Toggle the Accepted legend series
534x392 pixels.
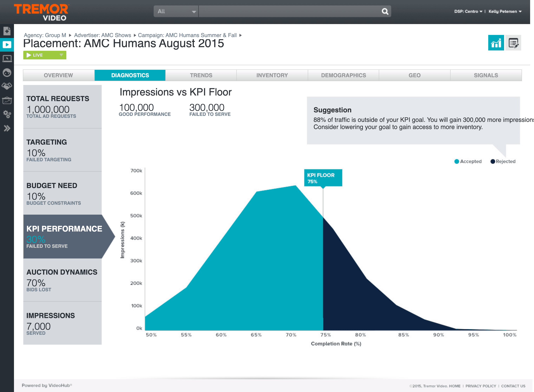(468, 161)
